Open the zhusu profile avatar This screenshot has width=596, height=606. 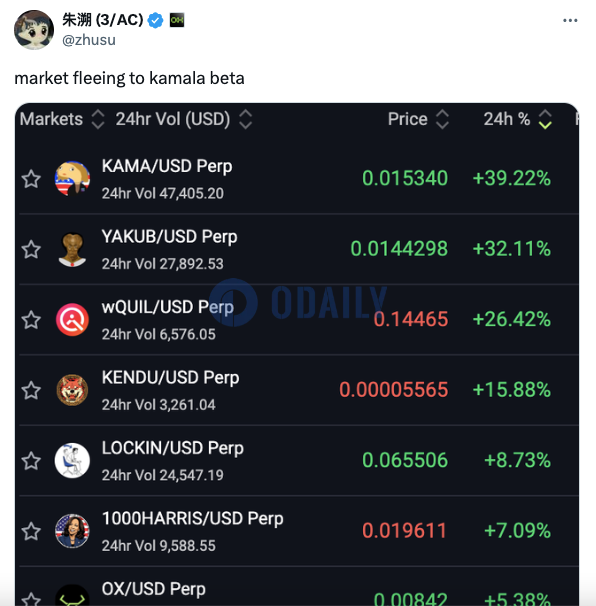(34, 30)
